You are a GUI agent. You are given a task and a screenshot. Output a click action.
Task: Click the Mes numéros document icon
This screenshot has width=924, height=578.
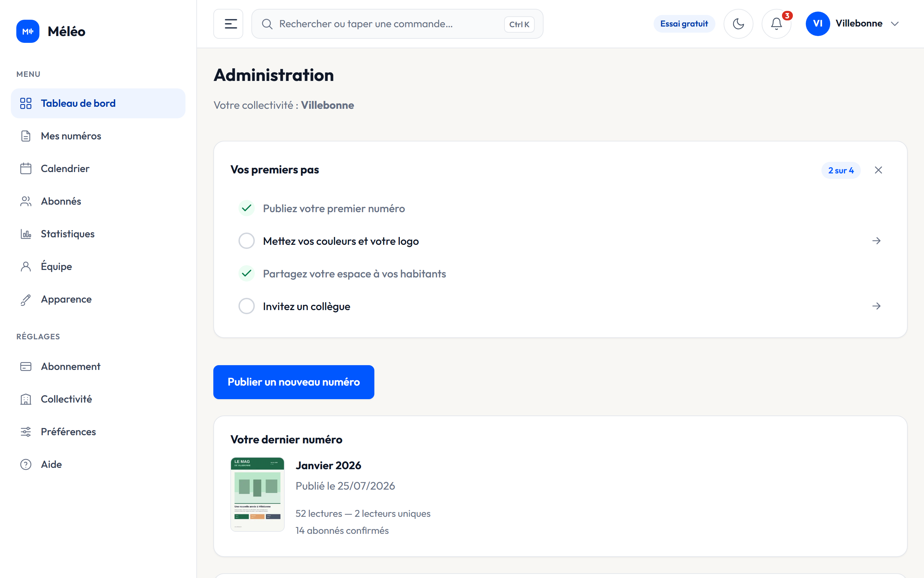pyautogui.click(x=25, y=136)
